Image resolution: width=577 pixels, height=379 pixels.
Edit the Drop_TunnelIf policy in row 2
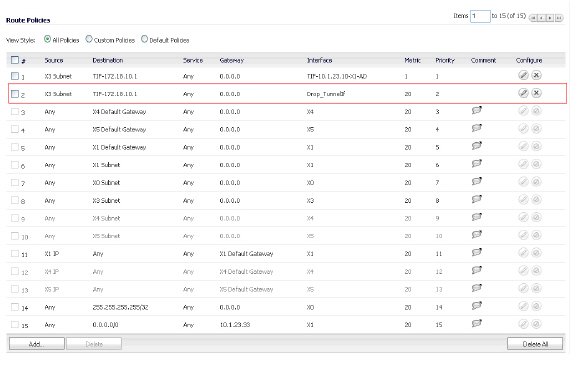pyautogui.click(x=523, y=93)
